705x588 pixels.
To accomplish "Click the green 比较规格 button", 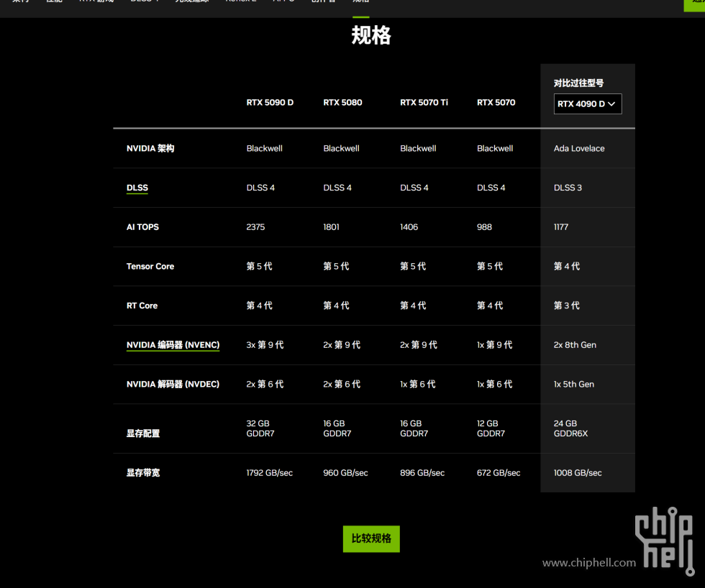I will click(371, 538).
